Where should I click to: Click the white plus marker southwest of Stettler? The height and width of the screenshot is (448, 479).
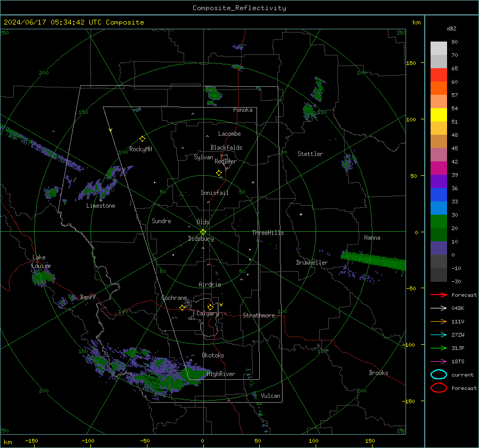[x=301, y=214]
